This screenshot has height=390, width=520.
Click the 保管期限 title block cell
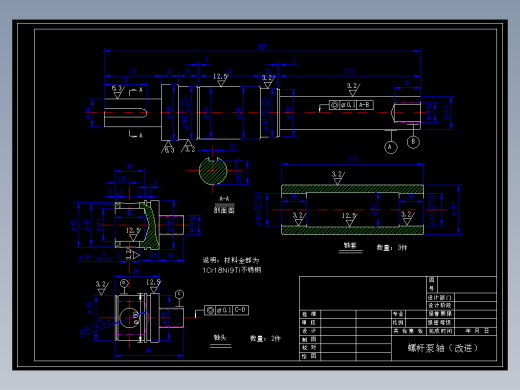[440, 314]
